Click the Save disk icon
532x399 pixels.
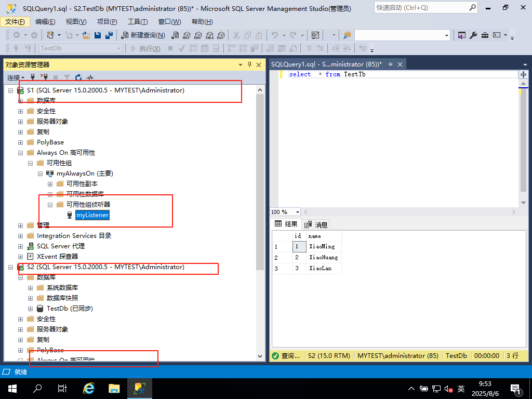[x=98, y=35]
